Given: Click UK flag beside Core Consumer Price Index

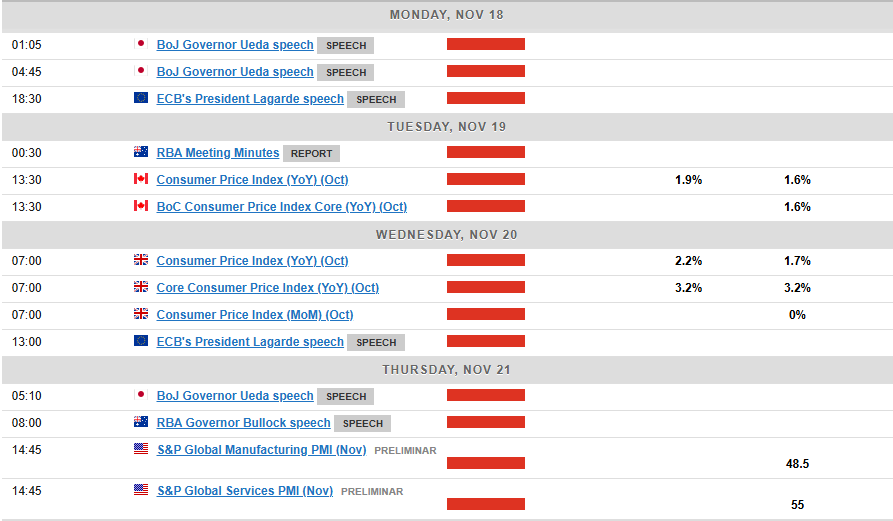Looking at the screenshot, I should pyautogui.click(x=140, y=288).
